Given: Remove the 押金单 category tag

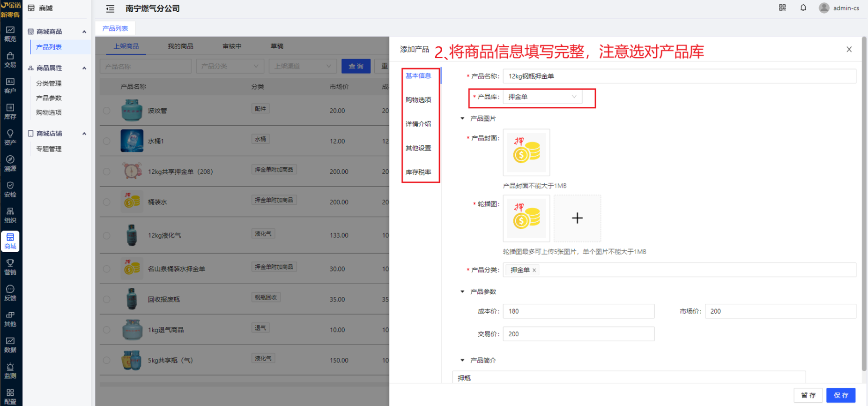Looking at the screenshot, I should (534, 270).
